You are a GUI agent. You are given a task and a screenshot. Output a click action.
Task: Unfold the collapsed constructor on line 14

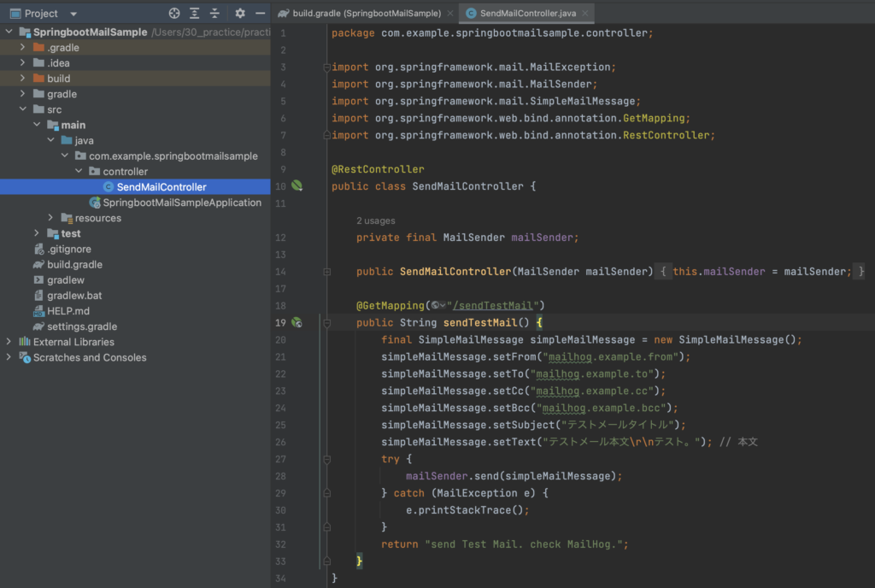coord(327,272)
